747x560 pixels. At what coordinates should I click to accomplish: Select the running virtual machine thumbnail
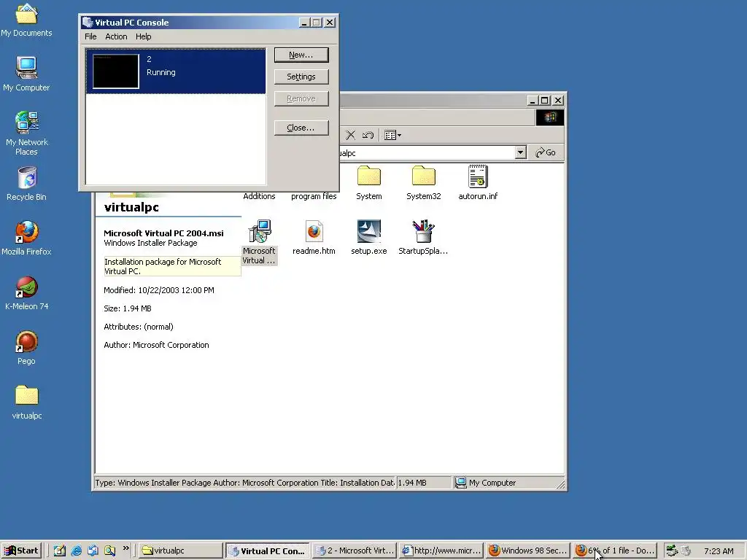click(116, 71)
